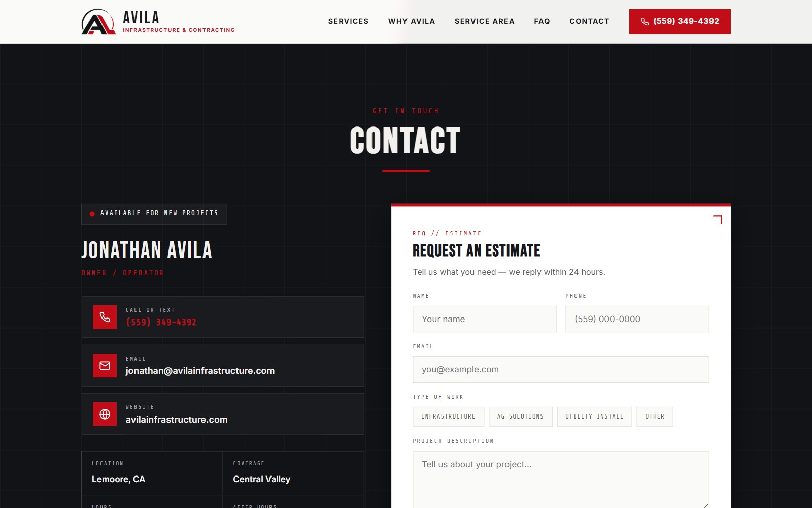This screenshot has width=812, height=508.
Task: Visit the avilainfrastructure.com website link
Action: pyautogui.click(x=177, y=420)
